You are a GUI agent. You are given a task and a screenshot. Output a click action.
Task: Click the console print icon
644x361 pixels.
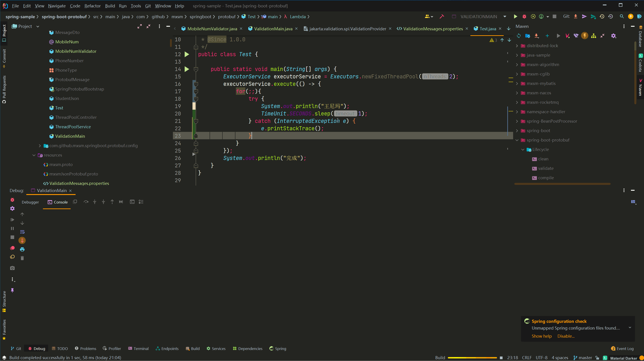coord(22,249)
